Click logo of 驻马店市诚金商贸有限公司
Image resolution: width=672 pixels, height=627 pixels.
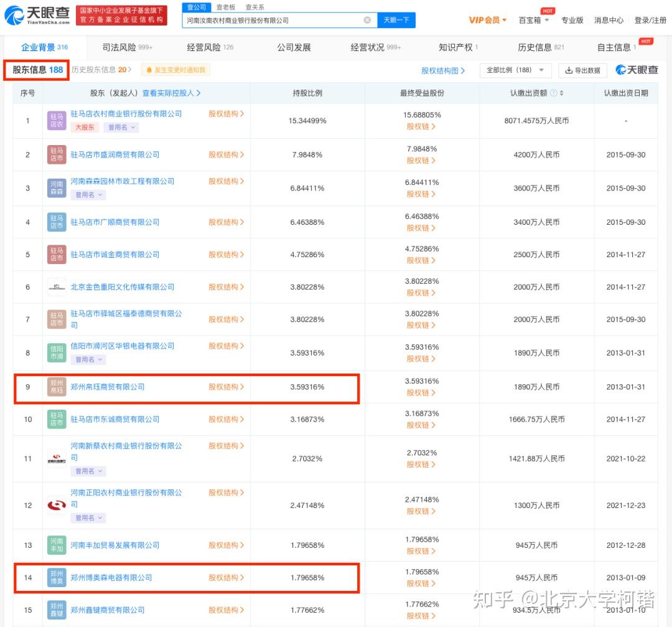(57, 254)
